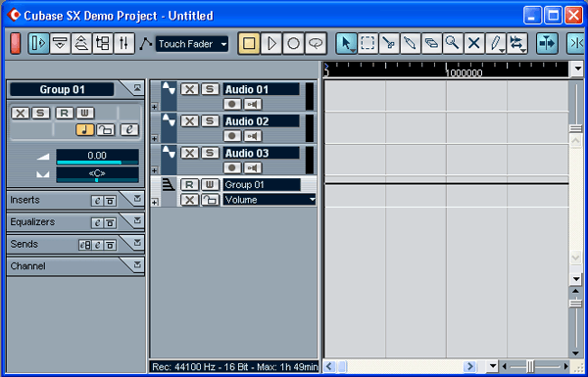Toggle Read automation in the Inspector

[65, 113]
